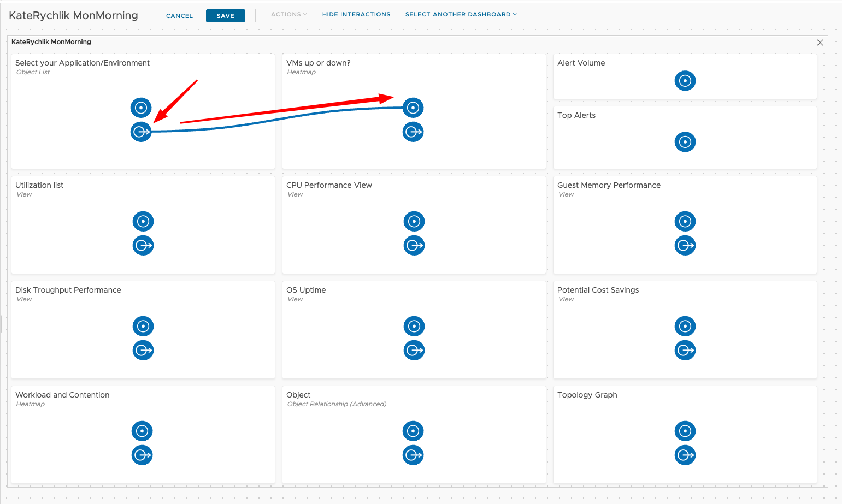Click the Save button
This screenshot has height=504, width=842.
(225, 15)
